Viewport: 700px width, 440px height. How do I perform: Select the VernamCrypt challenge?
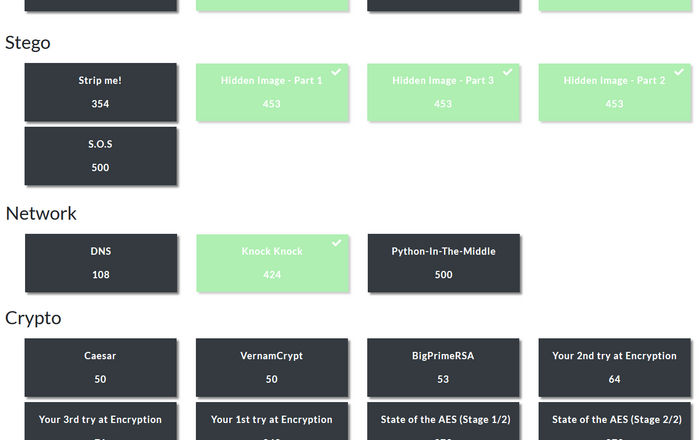(x=272, y=367)
